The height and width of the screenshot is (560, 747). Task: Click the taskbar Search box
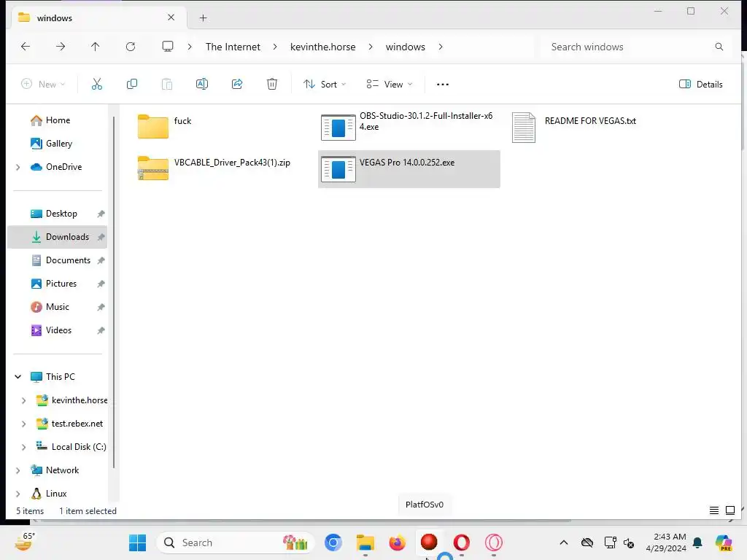236,542
